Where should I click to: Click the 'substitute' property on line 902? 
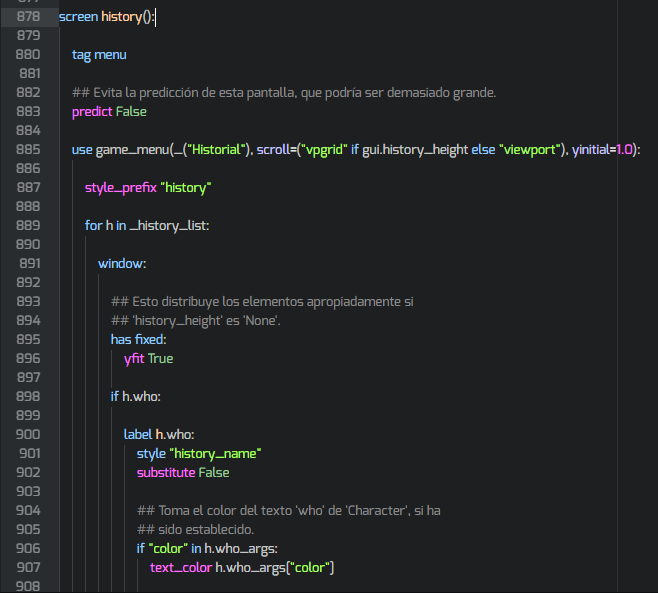click(166, 472)
